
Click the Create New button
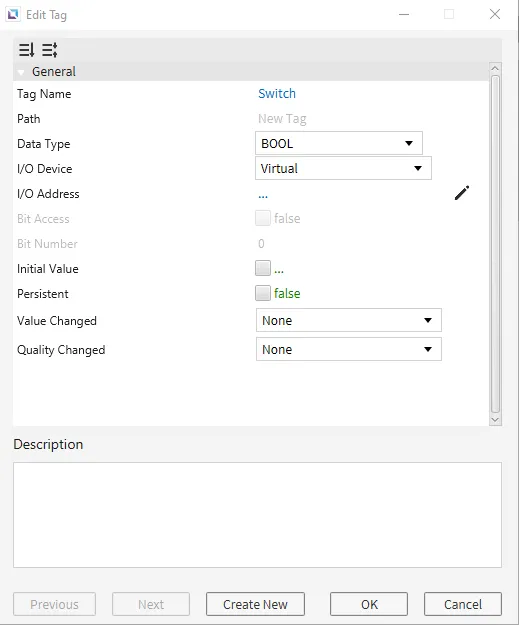coord(255,604)
